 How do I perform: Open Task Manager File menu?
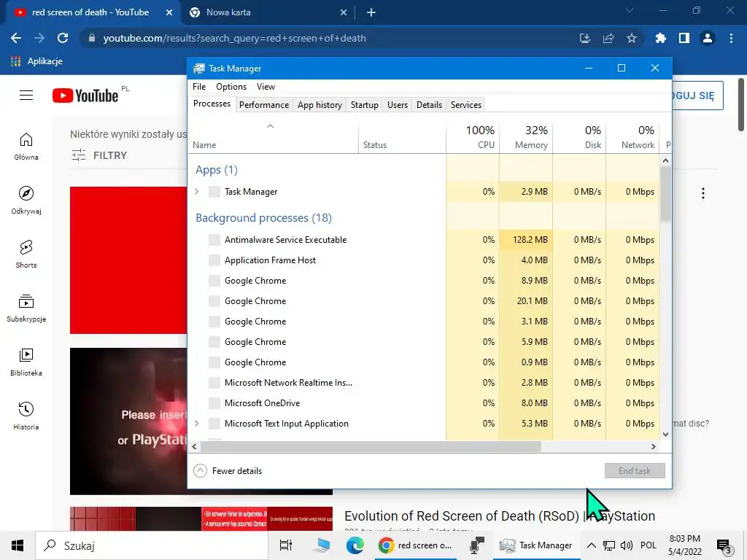[199, 87]
